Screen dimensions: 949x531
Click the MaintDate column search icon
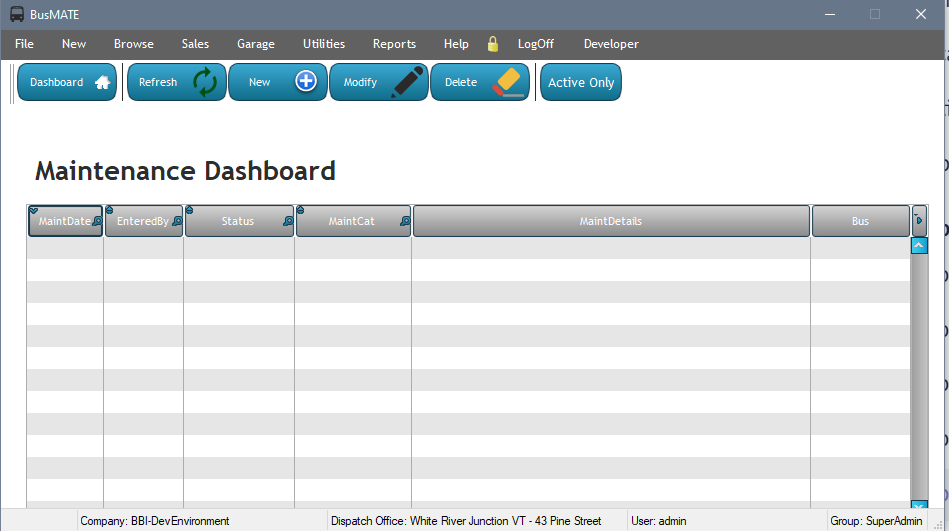pyautogui.click(x=97, y=222)
